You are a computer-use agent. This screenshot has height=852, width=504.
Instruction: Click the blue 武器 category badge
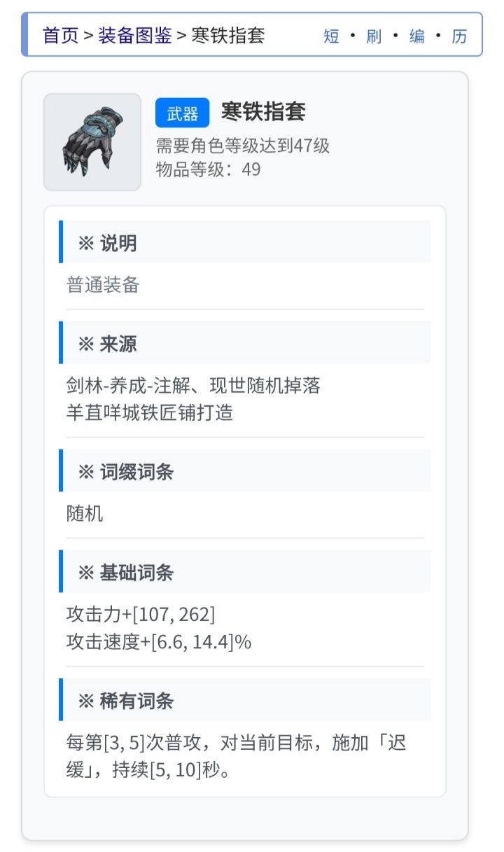tap(182, 113)
